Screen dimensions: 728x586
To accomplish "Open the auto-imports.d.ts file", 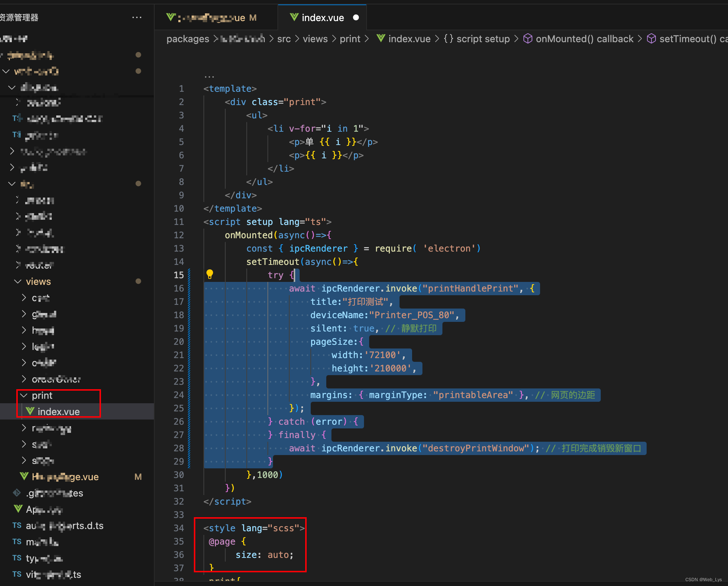I will point(77,525).
